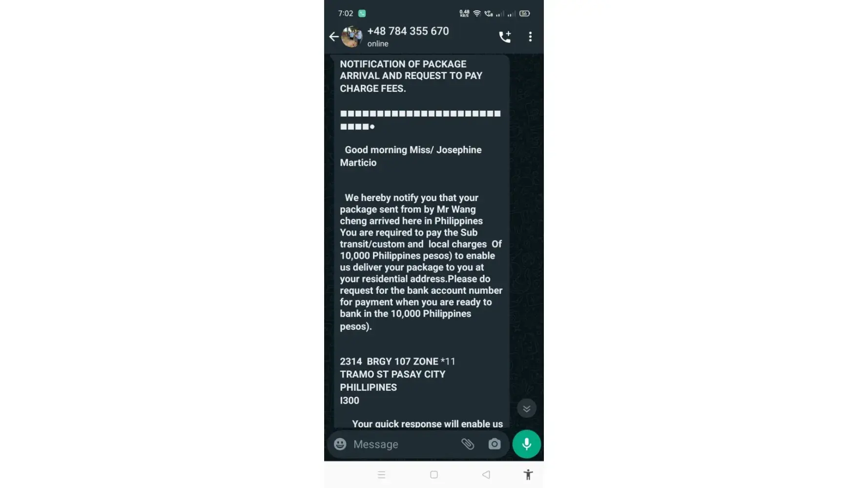Open the three-dot more options menu
868x488 pixels.
(x=530, y=37)
